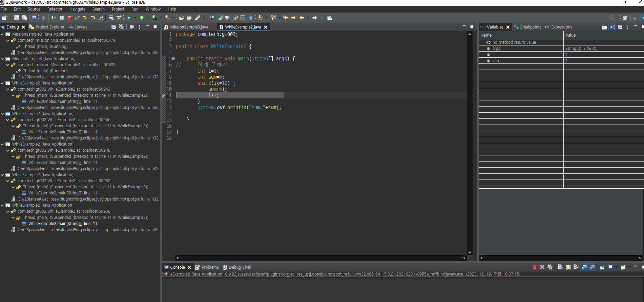The image size is (644, 302).
Task: Click Collapse All icon in the Variables view
Action: point(620,27)
